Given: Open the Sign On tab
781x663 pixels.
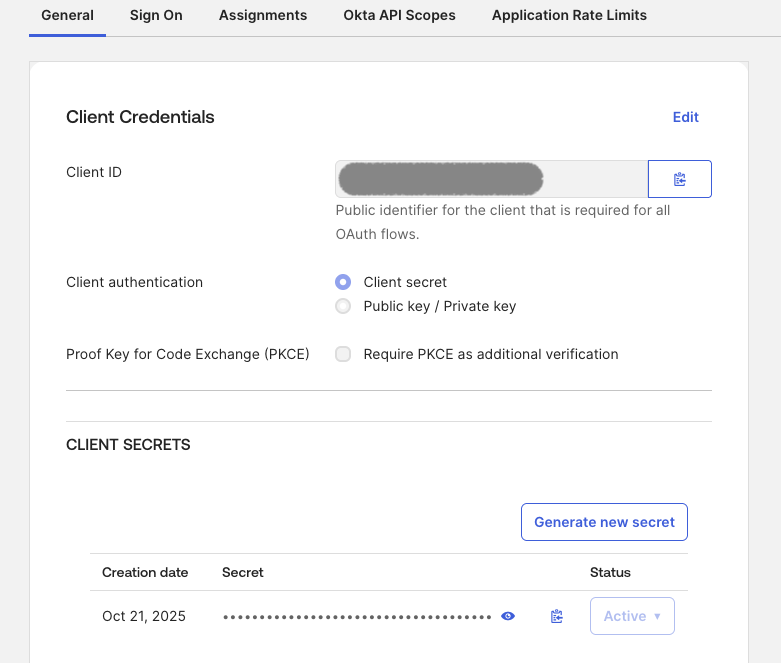Looking at the screenshot, I should coord(156,15).
